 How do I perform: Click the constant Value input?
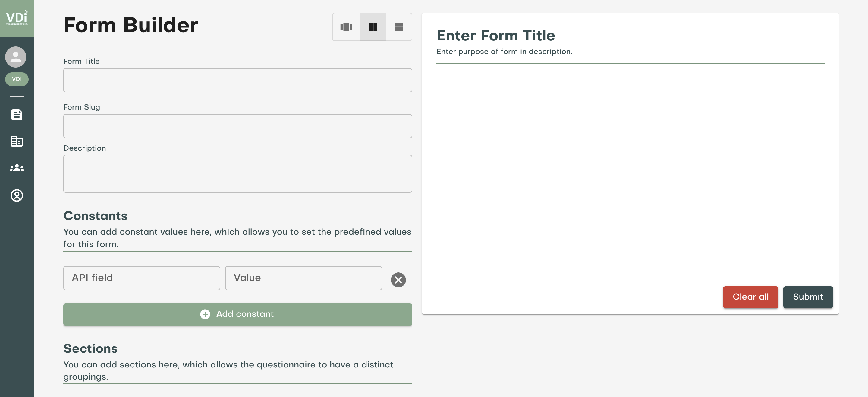(x=303, y=278)
